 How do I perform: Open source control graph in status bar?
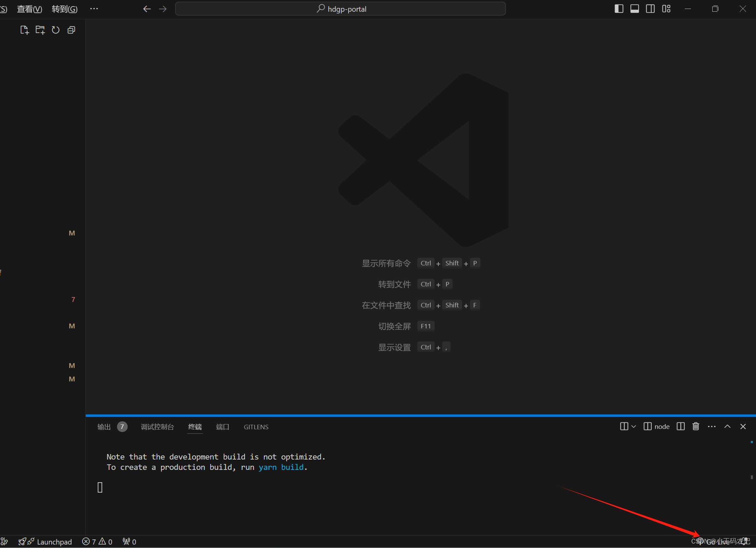pyautogui.click(x=4, y=542)
